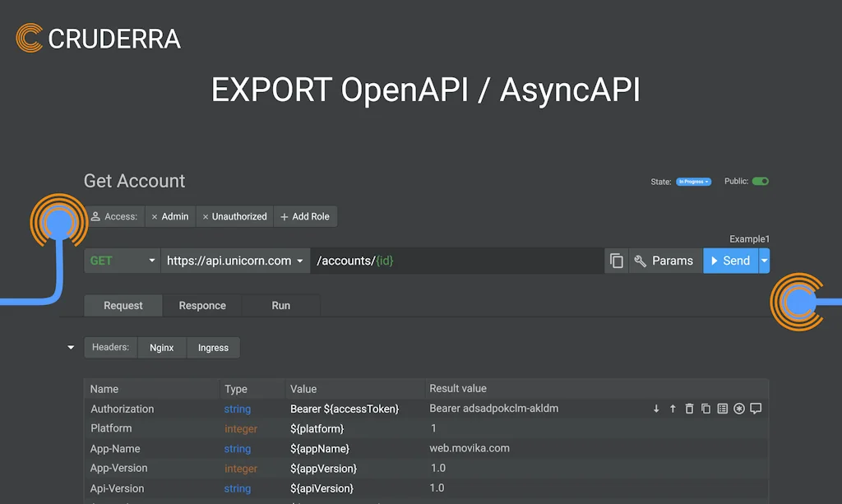Remove the Admin role tag
The width and height of the screenshot is (842, 504).
(155, 217)
